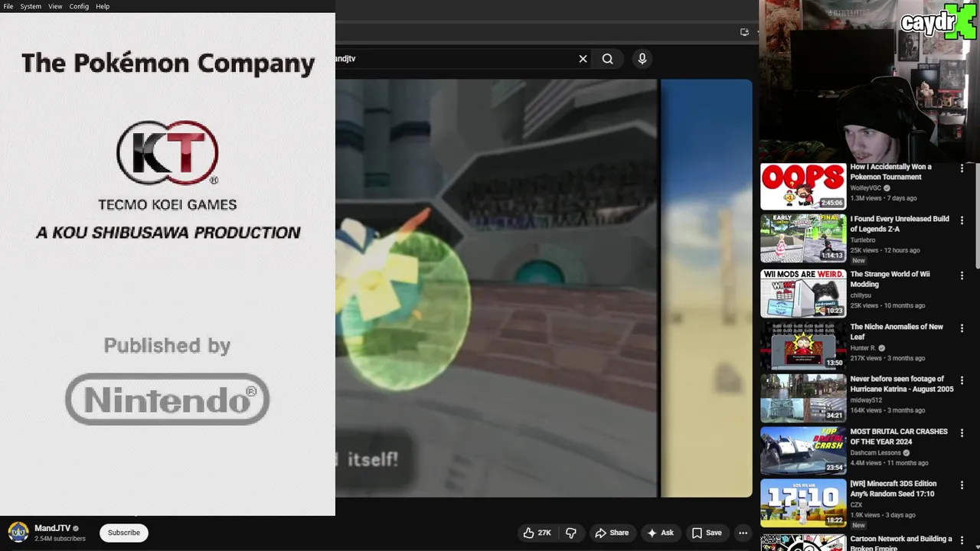Open options for Hurricane Katrina video

pos(962,380)
